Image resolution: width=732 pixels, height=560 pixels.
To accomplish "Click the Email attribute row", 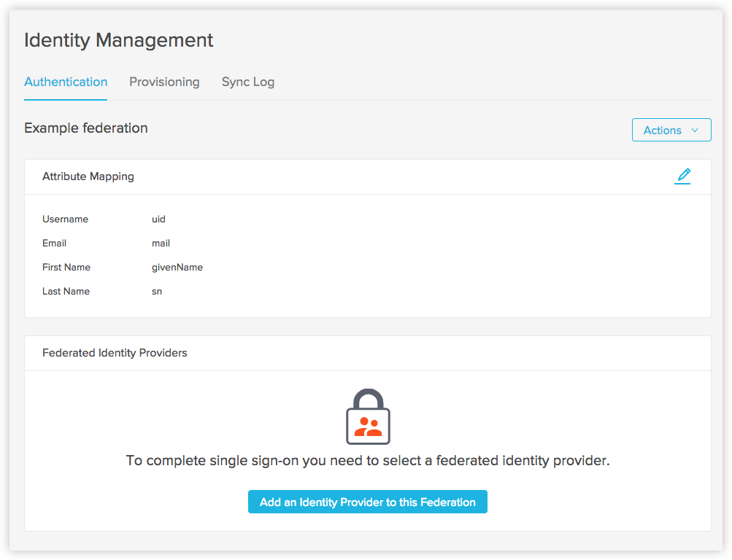I will (x=54, y=243).
